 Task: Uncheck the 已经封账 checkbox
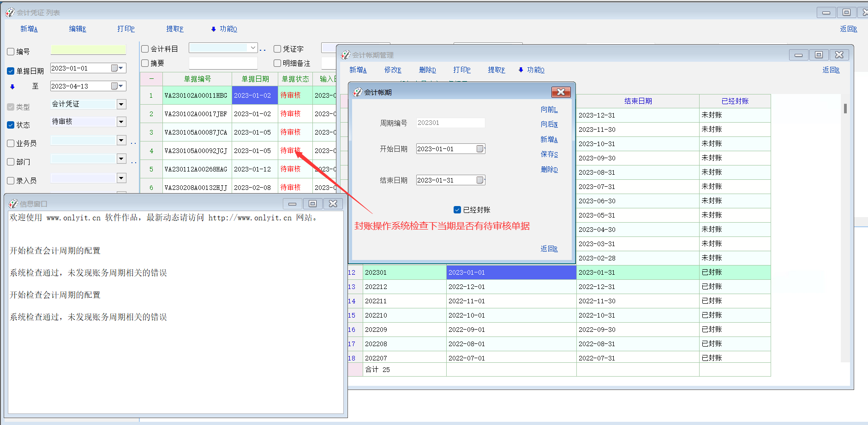[457, 210]
